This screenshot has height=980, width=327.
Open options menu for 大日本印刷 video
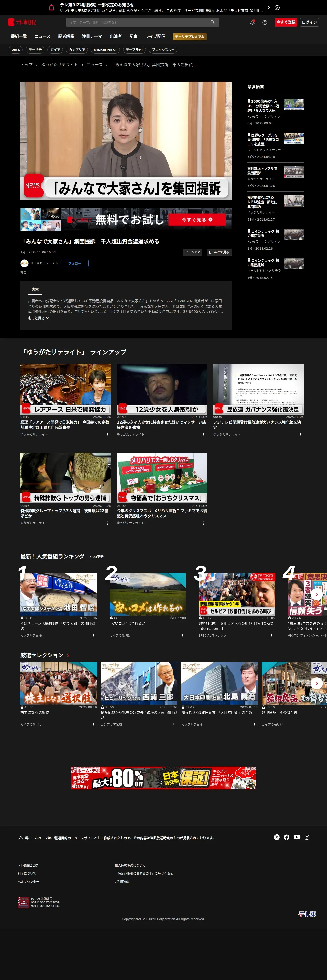pos(254,725)
